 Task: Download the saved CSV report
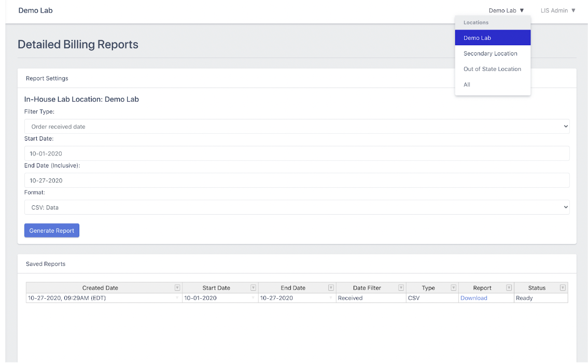473,298
